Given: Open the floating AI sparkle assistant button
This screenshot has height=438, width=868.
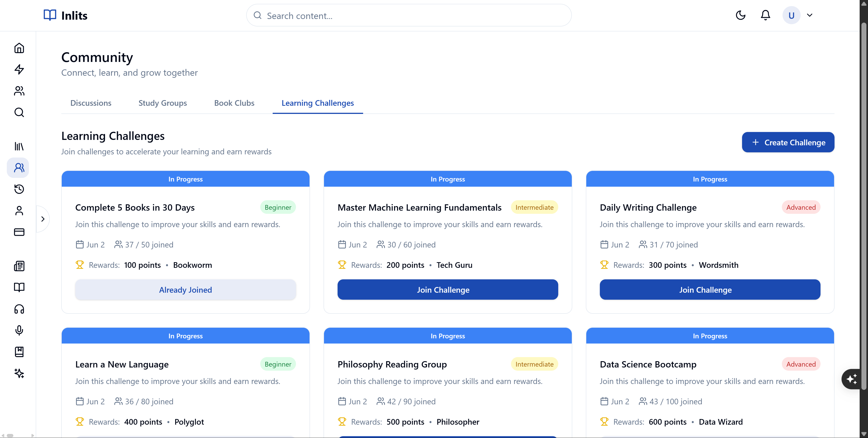Looking at the screenshot, I should coord(851,379).
